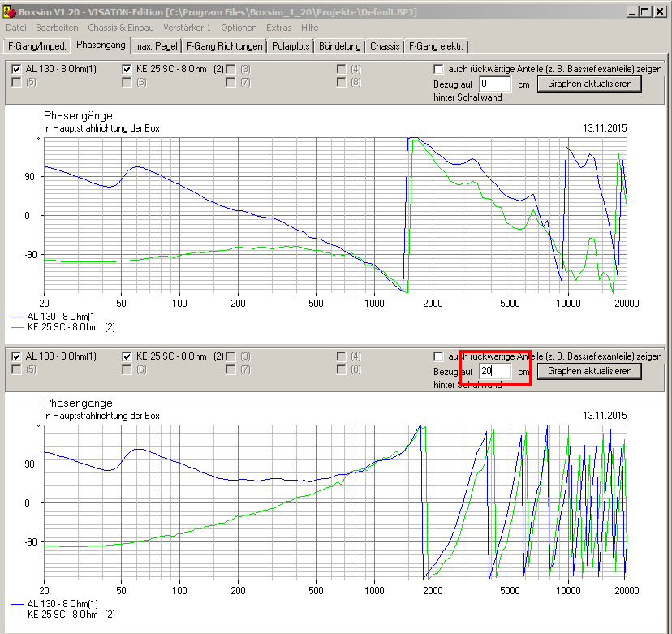Uncheck KE 25 SC - 8 Ohm in upper panel
The image size is (672, 634).
tap(127, 69)
